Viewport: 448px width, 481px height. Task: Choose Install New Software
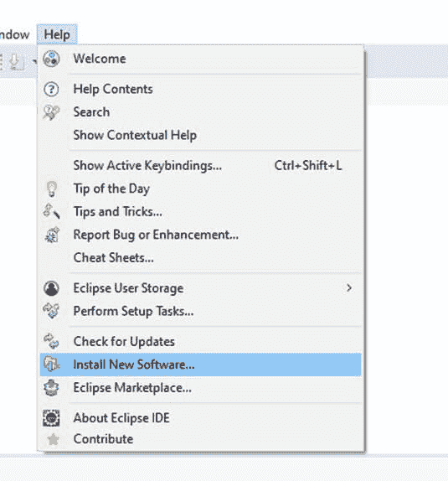(x=200, y=365)
